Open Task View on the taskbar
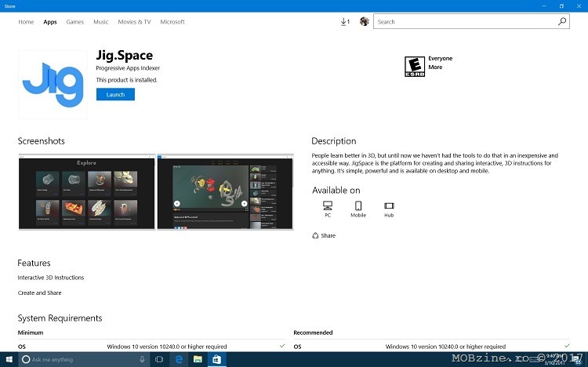Image resolution: width=588 pixels, height=367 pixels. point(159,359)
